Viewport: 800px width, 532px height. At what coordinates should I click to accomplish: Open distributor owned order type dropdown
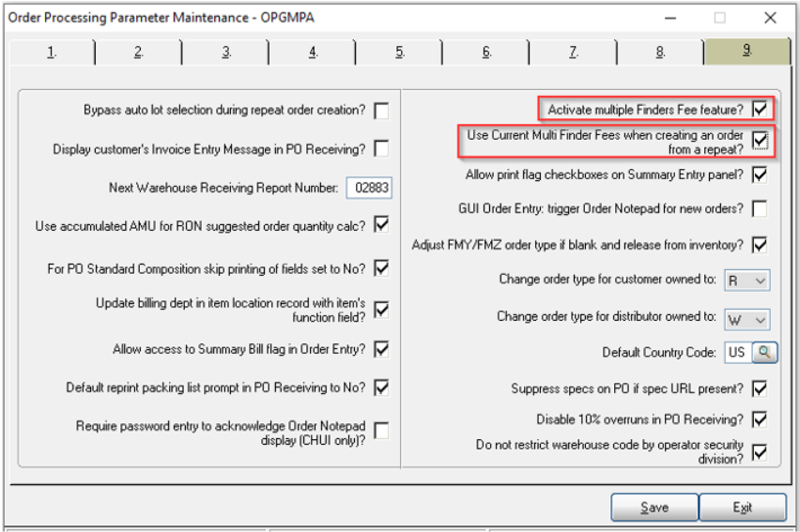click(747, 320)
